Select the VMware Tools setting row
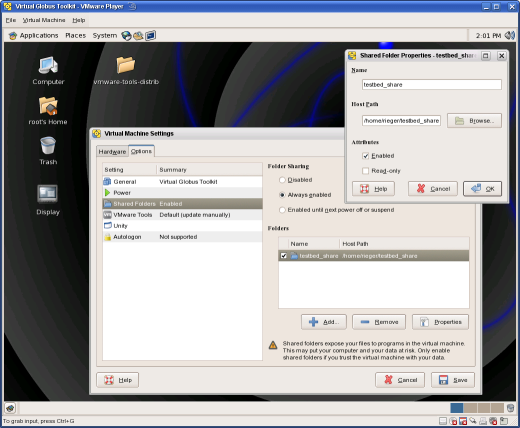The image size is (520, 428). pos(182,215)
